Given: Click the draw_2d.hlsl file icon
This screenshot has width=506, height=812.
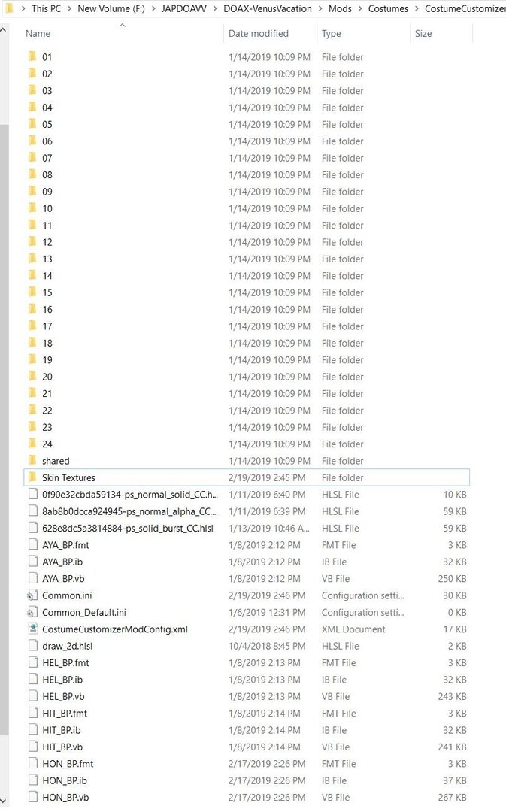Looking at the screenshot, I should point(32,646).
